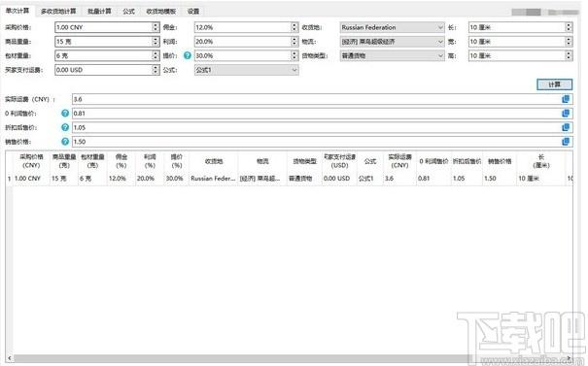
Task: Open help icon beside 折扣后售价
Action: pyautogui.click(x=65, y=127)
